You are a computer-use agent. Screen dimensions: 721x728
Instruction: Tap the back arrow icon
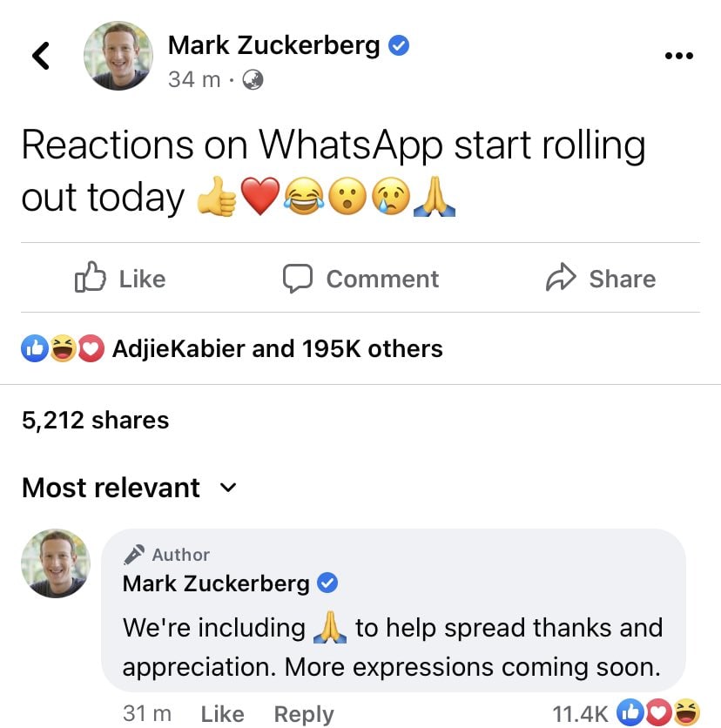tap(41, 56)
